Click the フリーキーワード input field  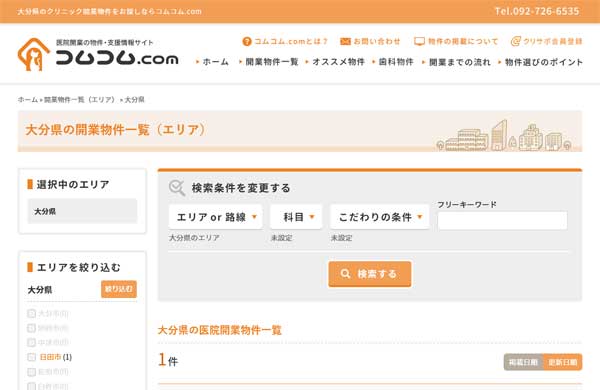click(x=502, y=220)
